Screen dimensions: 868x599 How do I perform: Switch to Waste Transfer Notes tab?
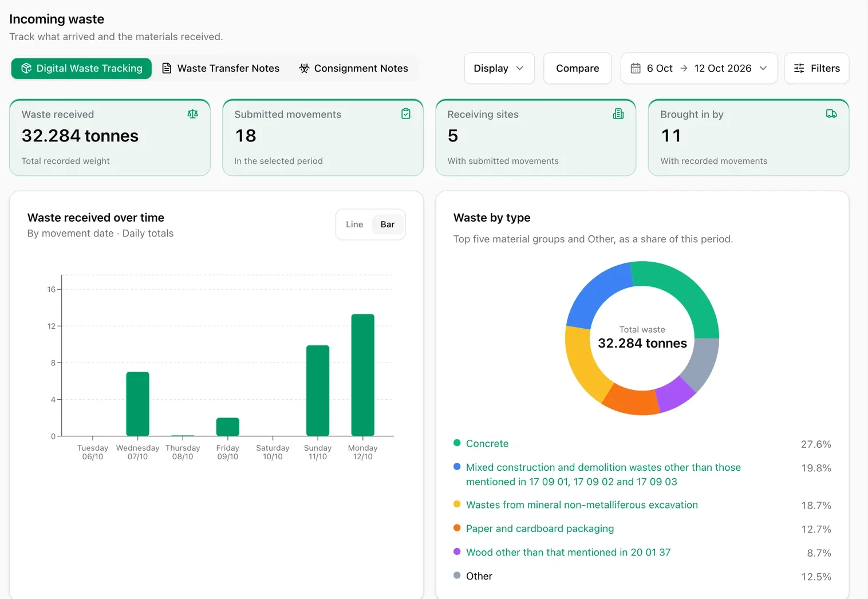coord(221,68)
